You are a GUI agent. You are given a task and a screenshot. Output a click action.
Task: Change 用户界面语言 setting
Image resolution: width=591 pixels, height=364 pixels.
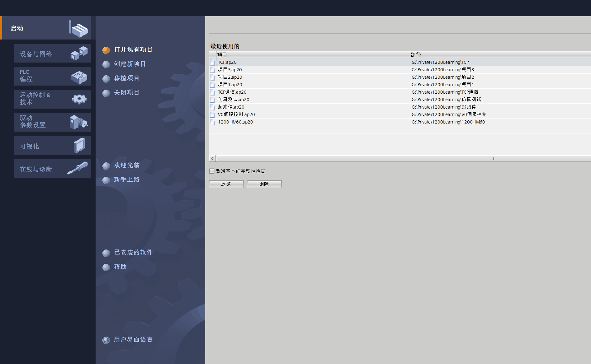[133, 340]
